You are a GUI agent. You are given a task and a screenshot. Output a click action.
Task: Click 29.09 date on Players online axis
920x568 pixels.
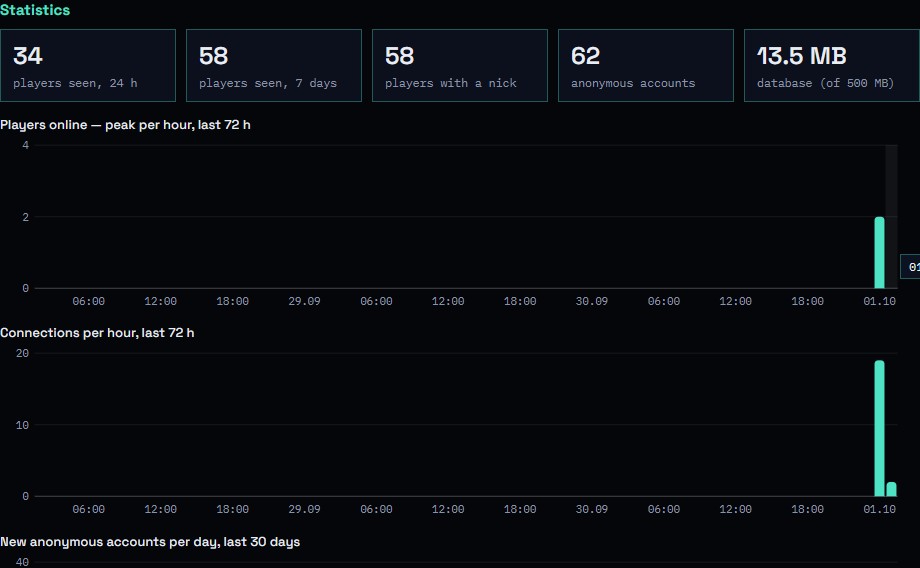pos(304,301)
